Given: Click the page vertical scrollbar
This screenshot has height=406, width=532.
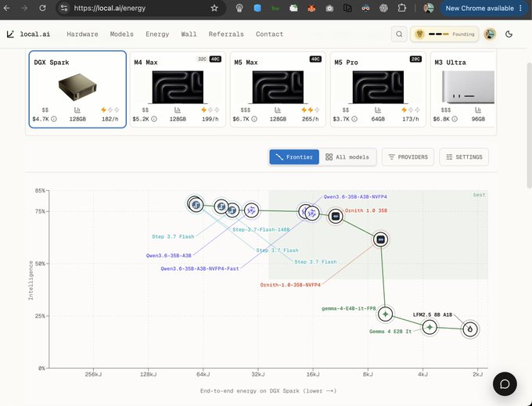Looking at the screenshot, I should (529, 125).
